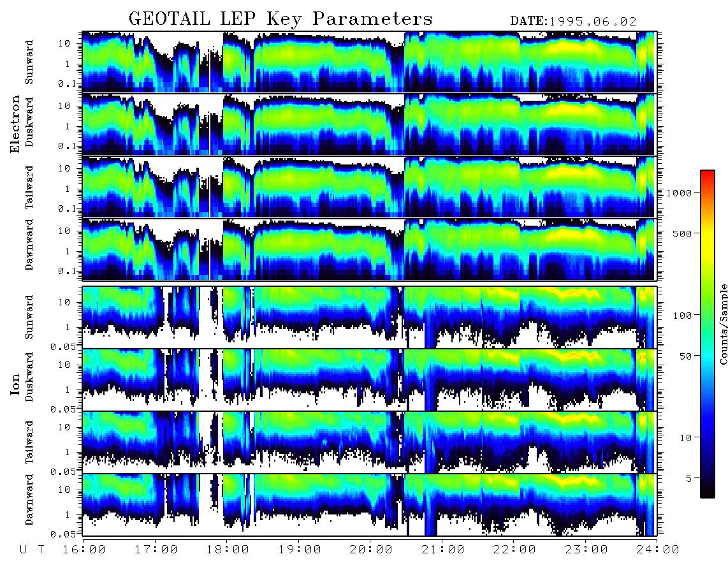Click the colorbar at the 1000 mark
Screen dimensions: 728x561
pos(708,193)
